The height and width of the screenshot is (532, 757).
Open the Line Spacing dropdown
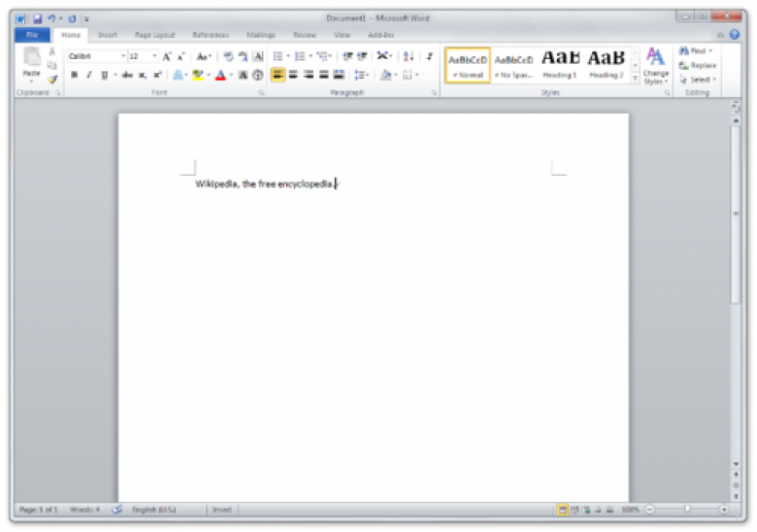362,75
